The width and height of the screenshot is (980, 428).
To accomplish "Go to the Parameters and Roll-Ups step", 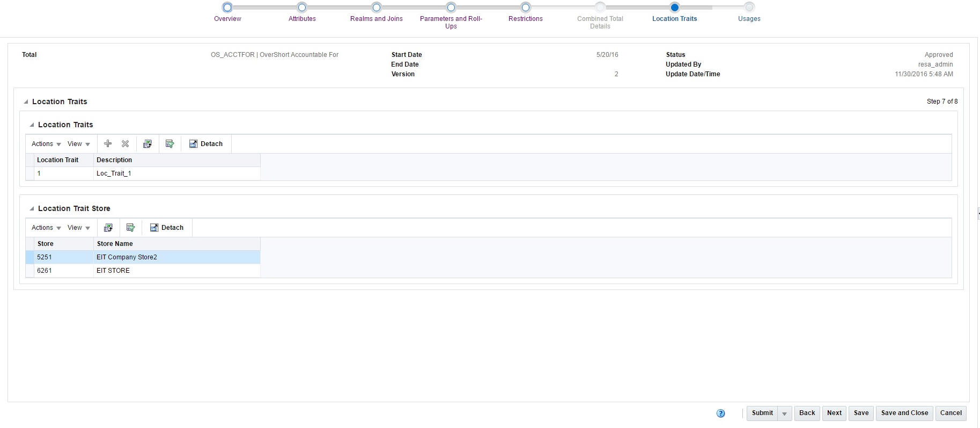I will (451, 23).
